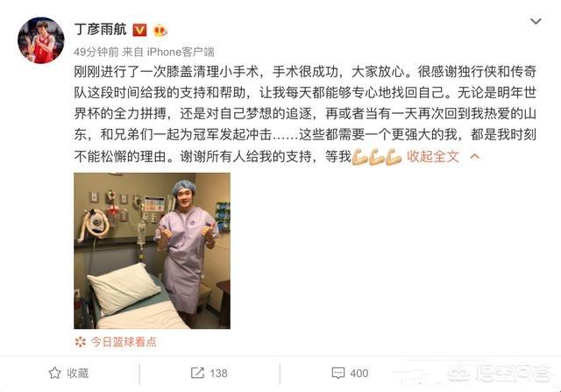Viewport: 561px width, 392px height.
Task: Click the post body text
Action: point(305,114)
